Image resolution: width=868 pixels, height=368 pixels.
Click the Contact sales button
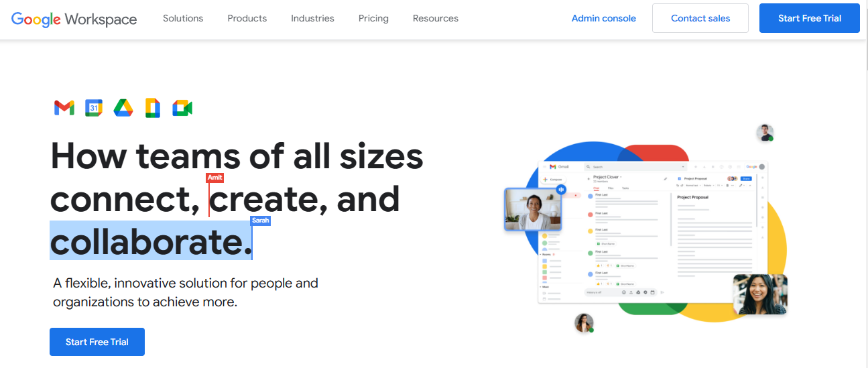coord(700,18)
